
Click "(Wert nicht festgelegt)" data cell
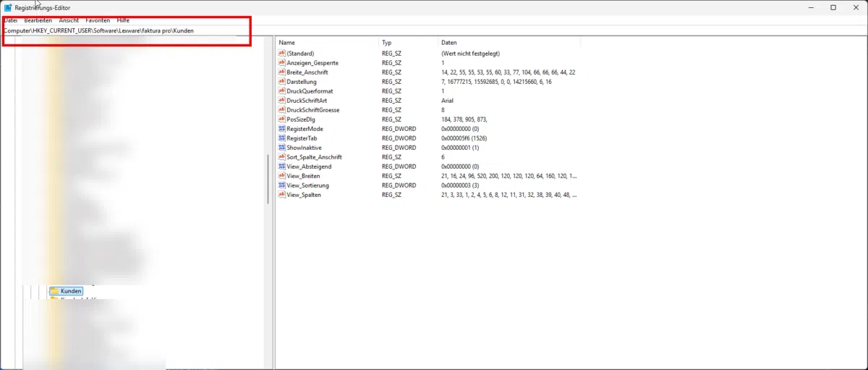(x=470, y=54)
